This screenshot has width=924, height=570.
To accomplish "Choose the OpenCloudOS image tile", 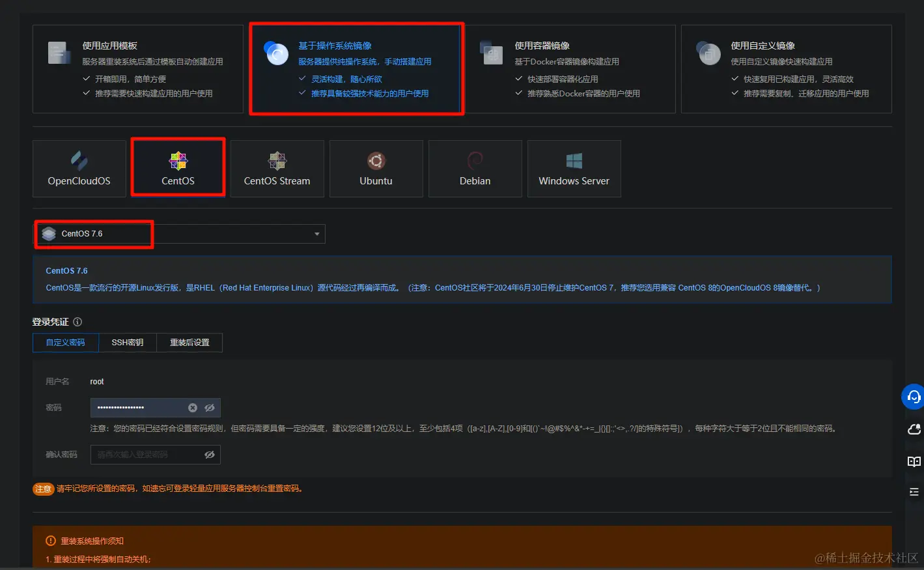I will (79, 169).
